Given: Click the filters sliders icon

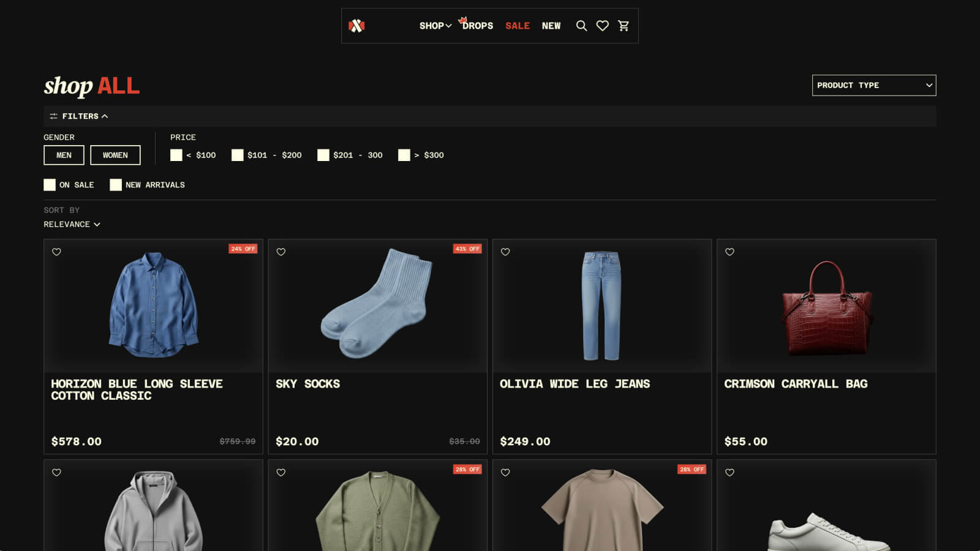Looking at the screenshot, I should (x=54, y=116).
